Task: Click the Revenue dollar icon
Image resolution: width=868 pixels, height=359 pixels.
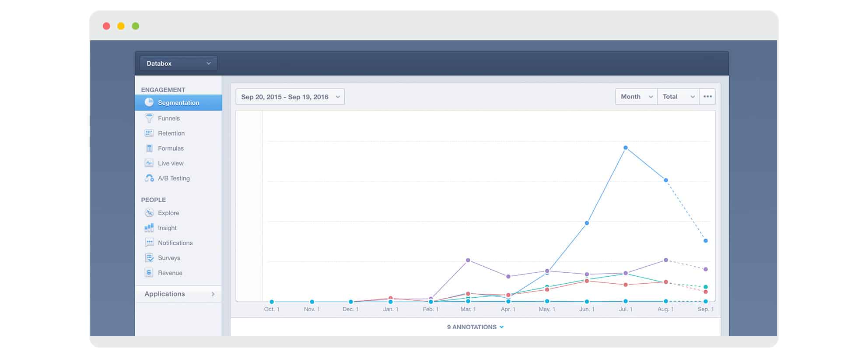Action: click(x=149, y=273)
